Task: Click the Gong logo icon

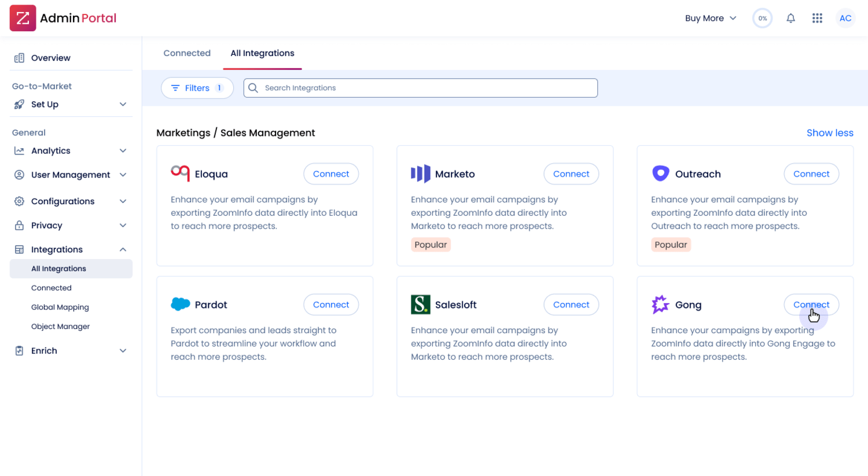Action: point(660,305)
